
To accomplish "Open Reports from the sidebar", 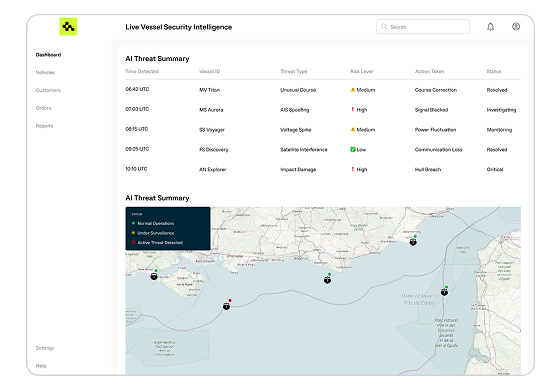I will (x=44, y=126).
